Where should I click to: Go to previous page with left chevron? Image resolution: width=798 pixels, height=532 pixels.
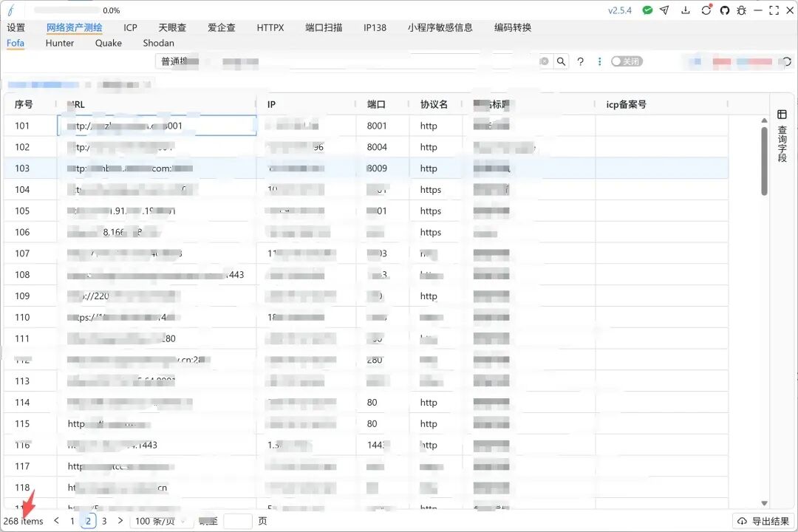click(x=56, y=521)
